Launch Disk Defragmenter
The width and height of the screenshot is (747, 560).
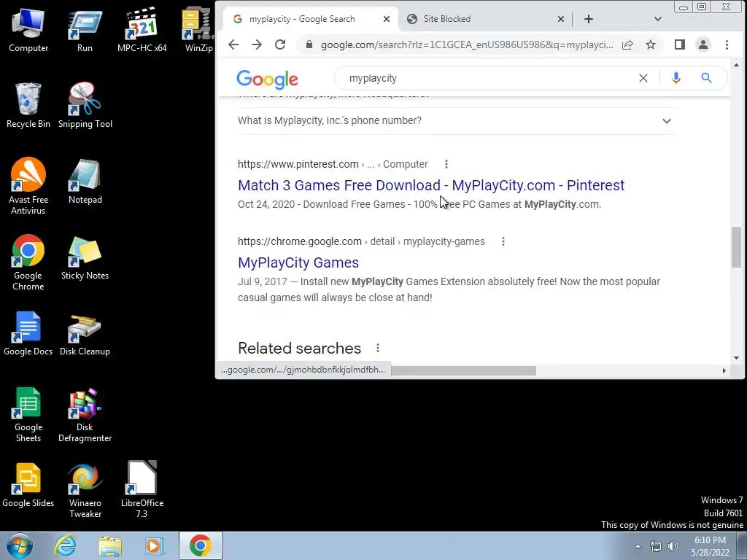pos(85,414)
